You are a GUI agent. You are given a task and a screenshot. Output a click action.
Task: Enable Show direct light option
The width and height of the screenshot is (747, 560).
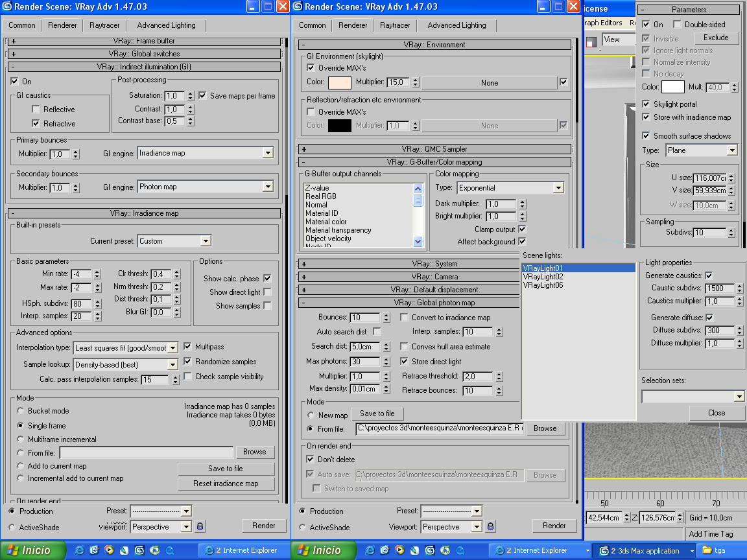267,292
